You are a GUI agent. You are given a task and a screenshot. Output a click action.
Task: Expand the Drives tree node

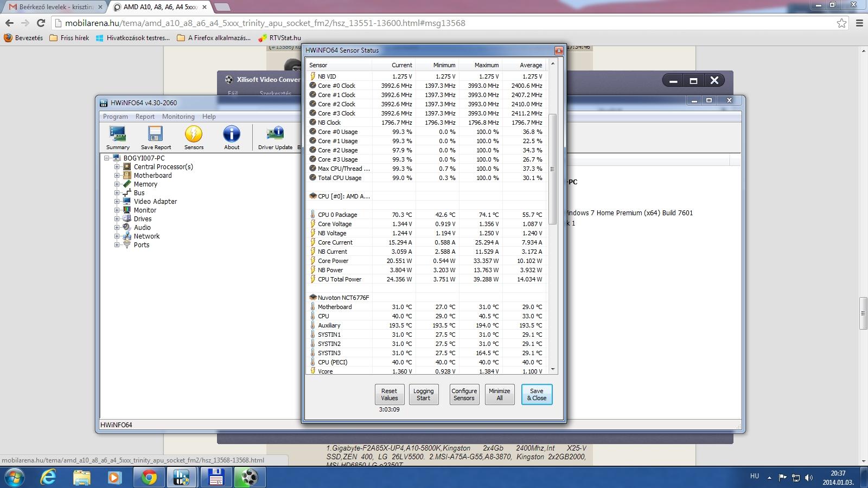point(117,219)
